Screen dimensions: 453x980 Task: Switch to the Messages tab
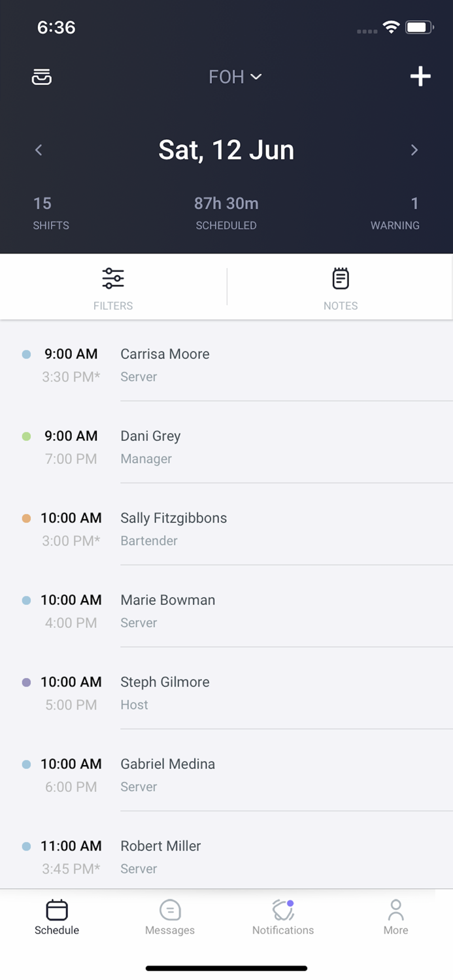169,917
